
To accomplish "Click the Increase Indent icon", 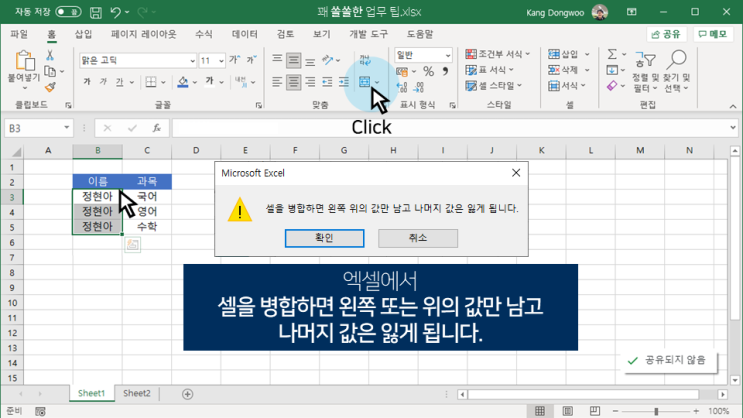I will click(344, 82).
